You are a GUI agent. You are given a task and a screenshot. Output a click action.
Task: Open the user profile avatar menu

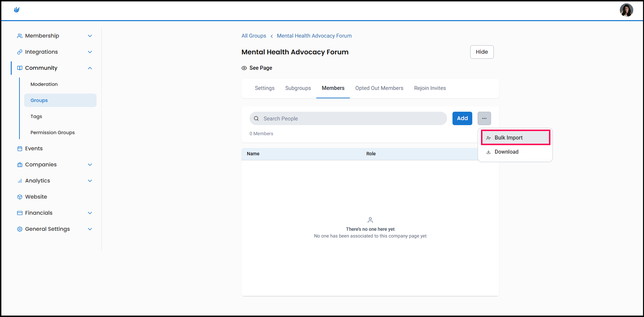click(626, 10)
